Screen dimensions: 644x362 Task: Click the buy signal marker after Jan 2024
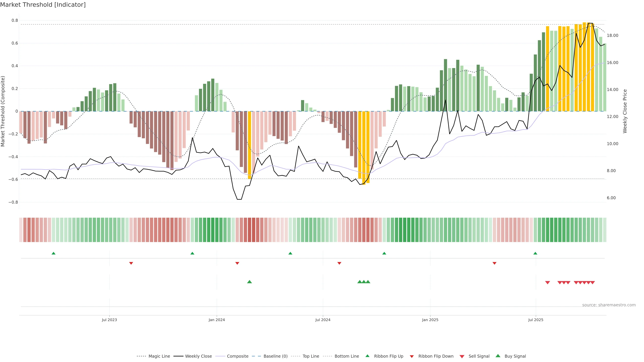(x=249, y=282)
